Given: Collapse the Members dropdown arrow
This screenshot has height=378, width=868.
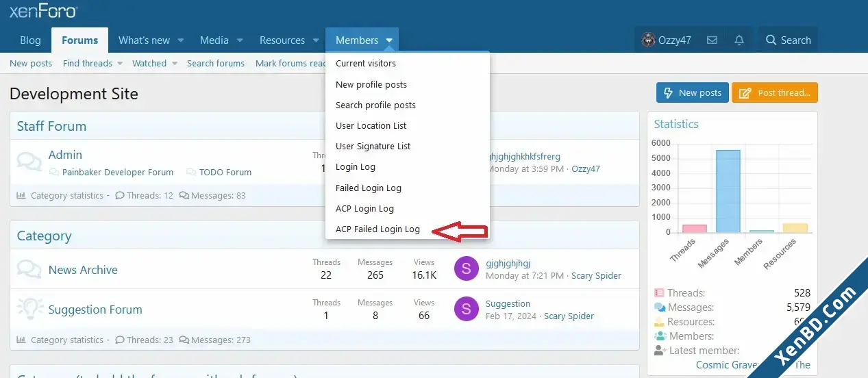Looking at the screenshot, I should click(389, 40).
